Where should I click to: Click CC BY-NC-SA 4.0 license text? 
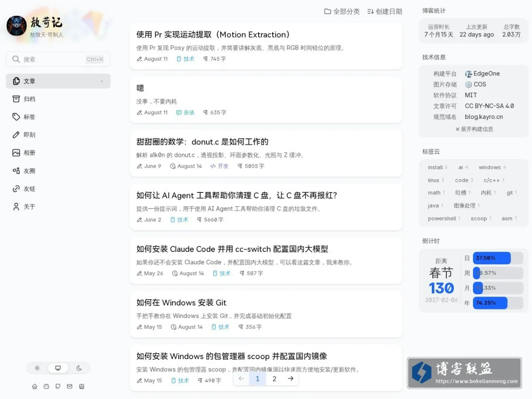coord(489,106)
